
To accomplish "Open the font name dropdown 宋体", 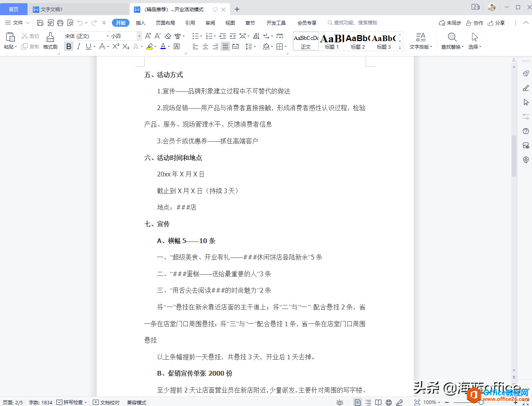I will (x=108, y=36).
